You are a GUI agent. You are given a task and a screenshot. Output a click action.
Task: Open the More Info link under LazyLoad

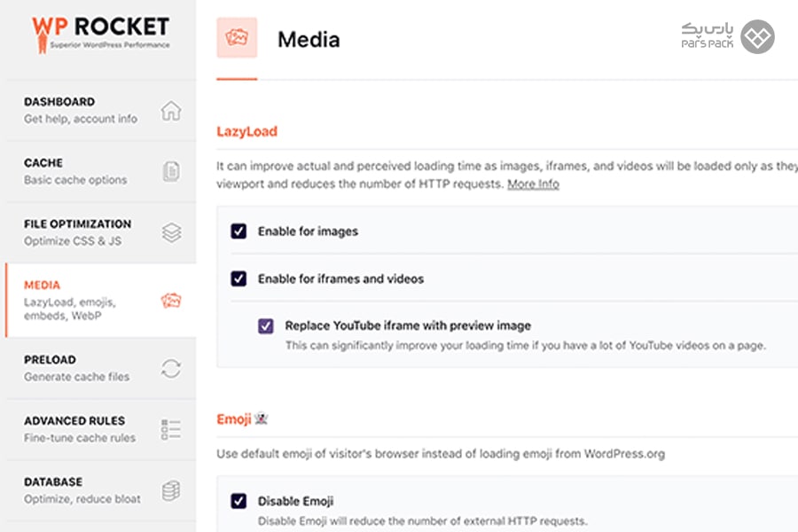pos(533,184)
